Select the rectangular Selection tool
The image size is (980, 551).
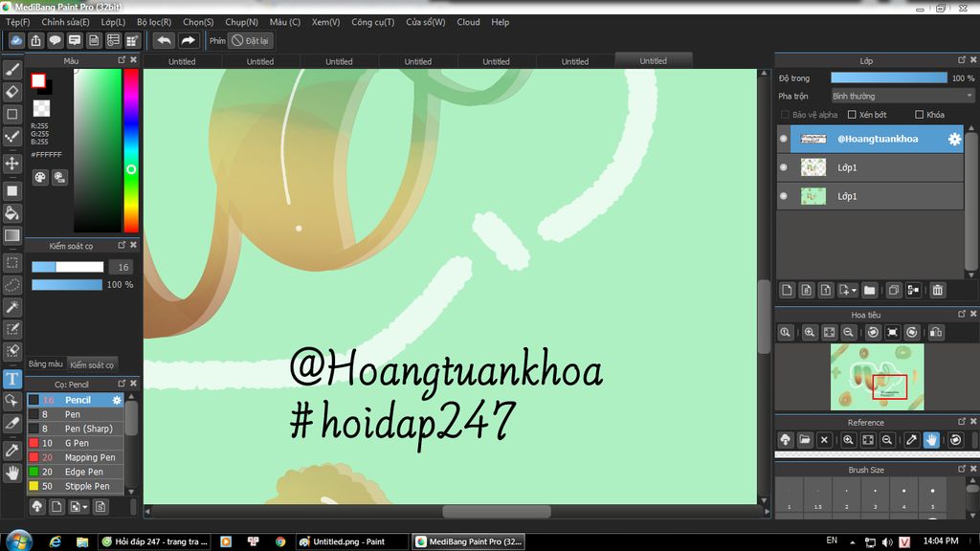coord(12,263)
